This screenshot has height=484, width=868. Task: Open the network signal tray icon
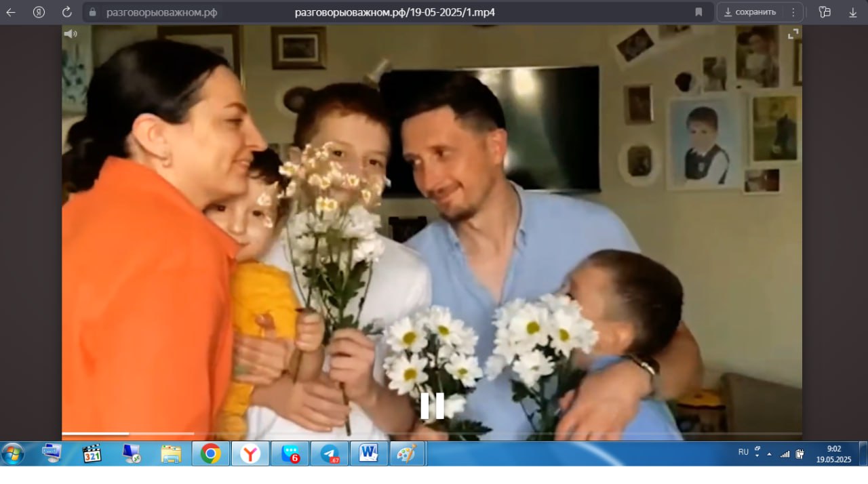click(785, 454)
